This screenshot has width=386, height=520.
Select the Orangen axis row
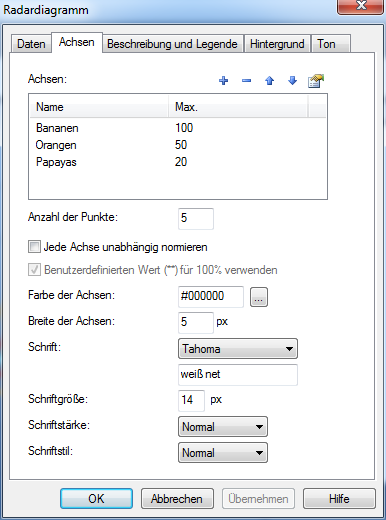click(178, 145)
